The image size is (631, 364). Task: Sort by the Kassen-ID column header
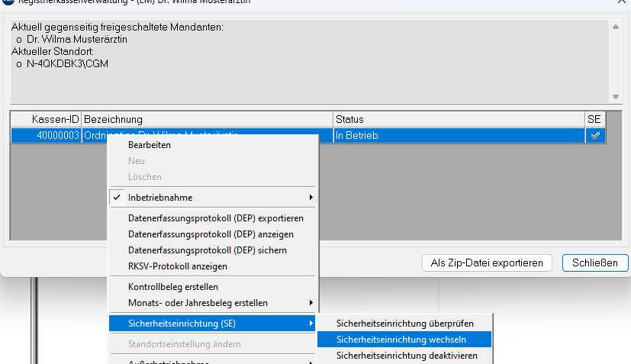[x=46, y=120]
